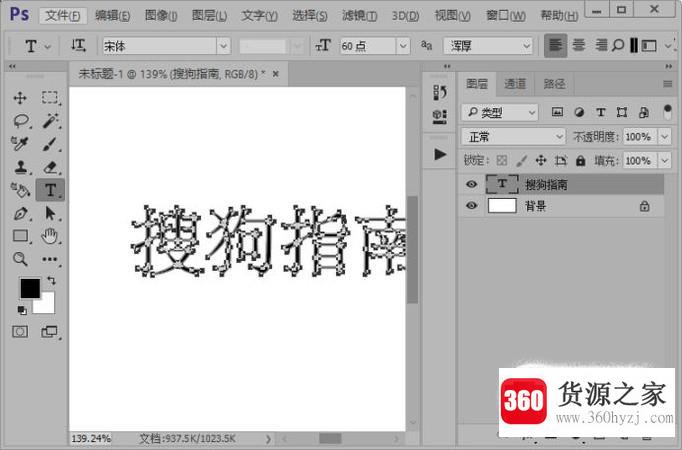Filter layers by shape layers
This screenshot has width=682, height=450.
click(x=622, y=113)
